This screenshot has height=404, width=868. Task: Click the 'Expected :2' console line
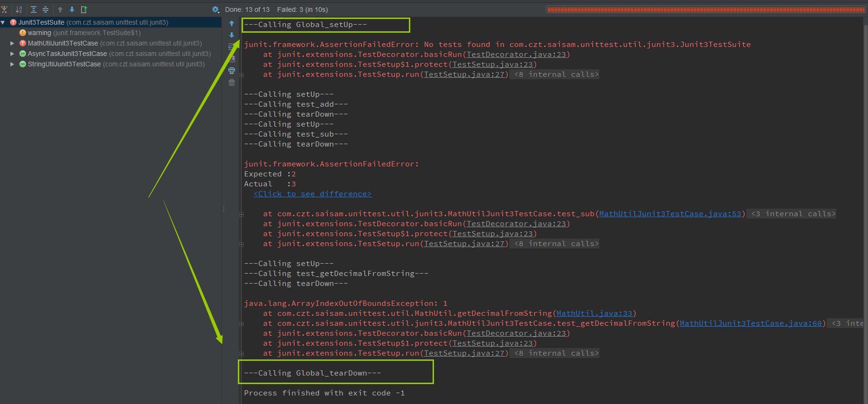(270, 174)
